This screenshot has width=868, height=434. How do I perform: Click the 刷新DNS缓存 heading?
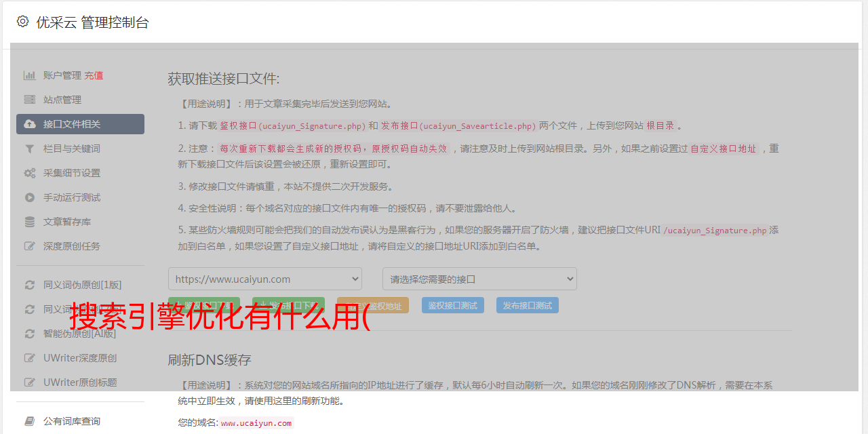pyautogui.click(x=210, y=359)
